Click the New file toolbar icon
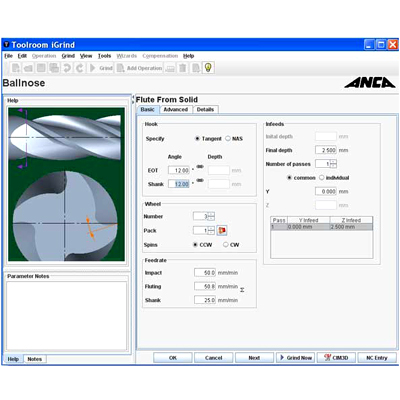This screenshot has width=400, height=400. point(16,68)
